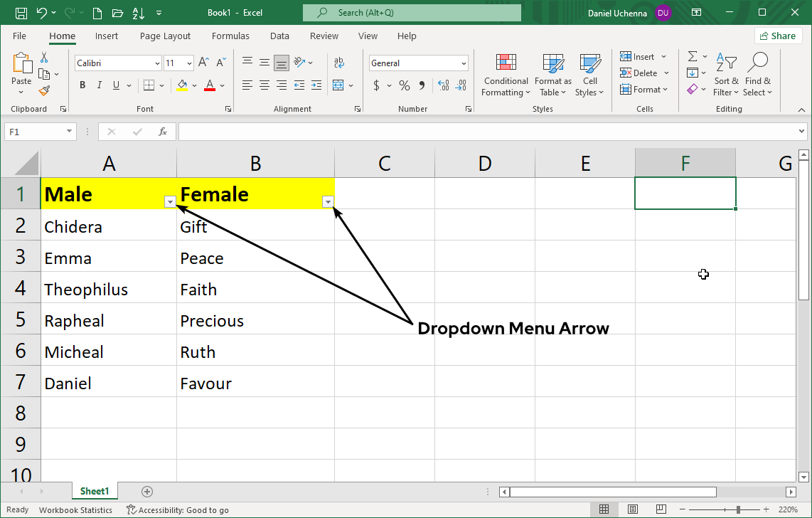Open Conditional Formatting menu

tap(506, 75)
